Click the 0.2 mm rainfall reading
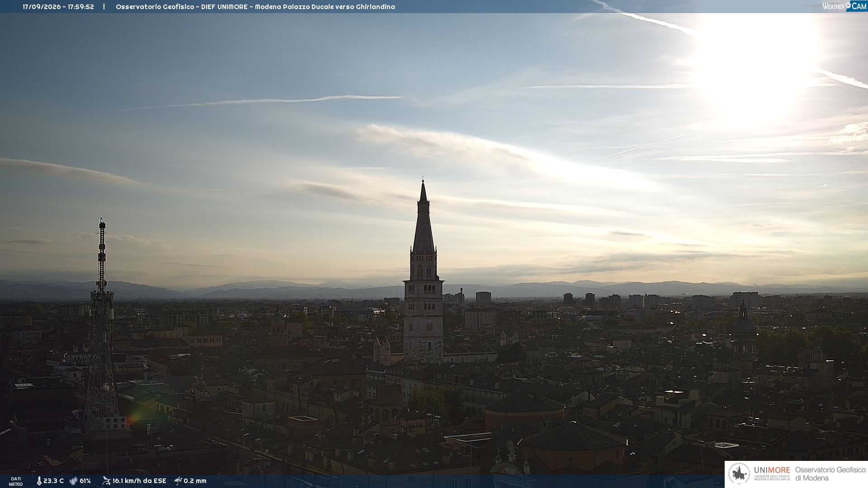The height and width of the screenshot is (488, 868). pos(195,481)
